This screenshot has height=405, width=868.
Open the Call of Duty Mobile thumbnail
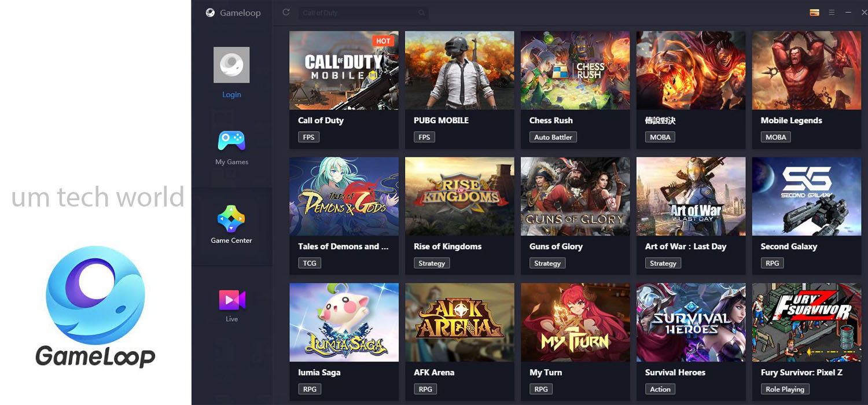pyautogui.click(x=344, y=70)
